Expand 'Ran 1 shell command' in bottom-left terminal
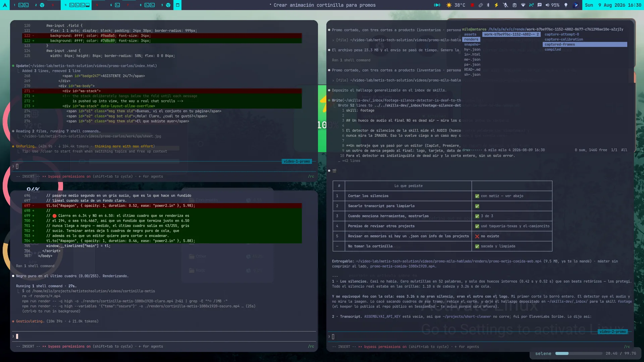Screen dimensions: 644x362 [35, 266]
